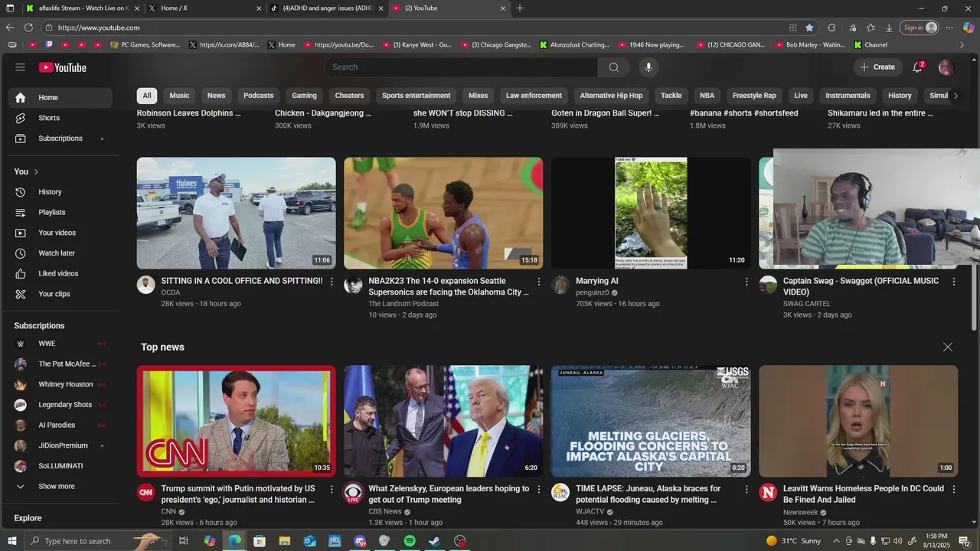980x551 pixels.
Task: Open the YouTube guide hamburger menu
Action: click(21, 67)
